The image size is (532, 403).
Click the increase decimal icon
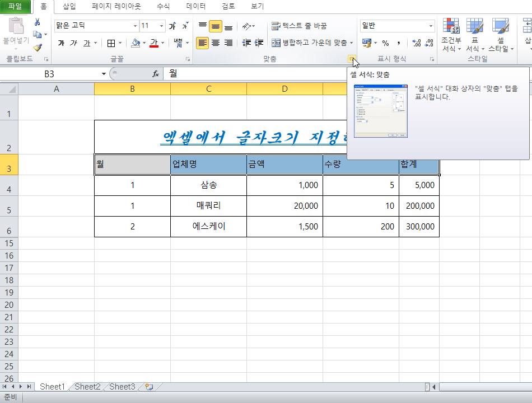coord(416,43)
